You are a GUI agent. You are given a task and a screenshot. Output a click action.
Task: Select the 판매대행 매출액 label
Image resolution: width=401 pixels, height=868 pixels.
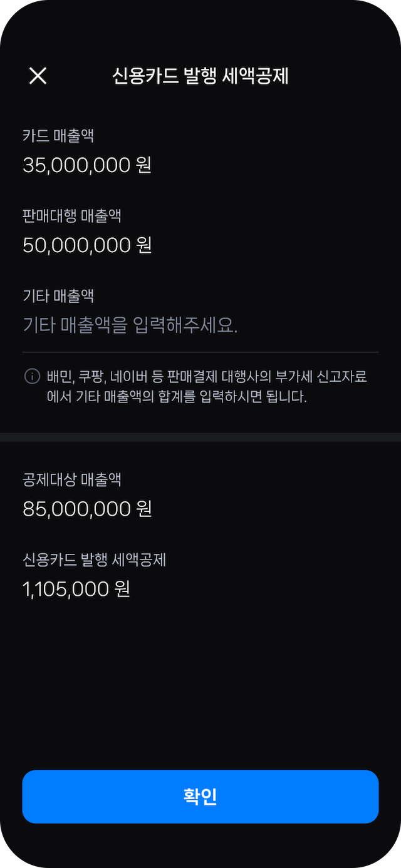tap(72, 216)
